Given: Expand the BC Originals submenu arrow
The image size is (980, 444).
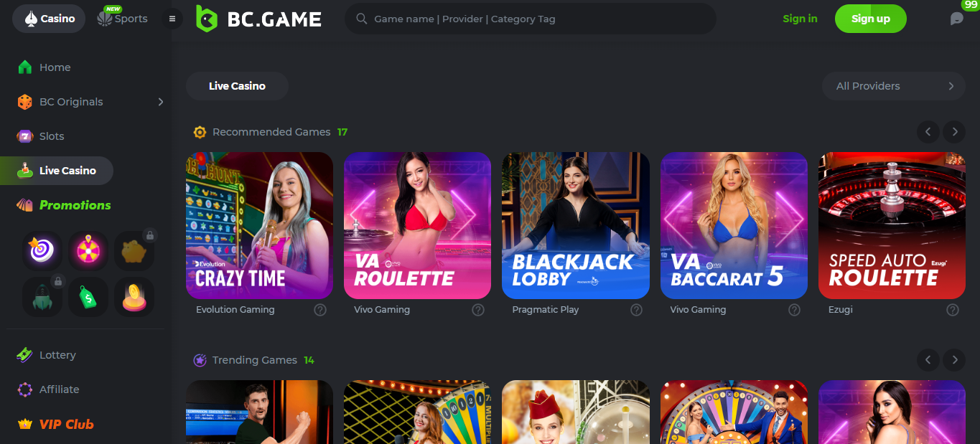Looking at the screenshot, I should (160, 102).
